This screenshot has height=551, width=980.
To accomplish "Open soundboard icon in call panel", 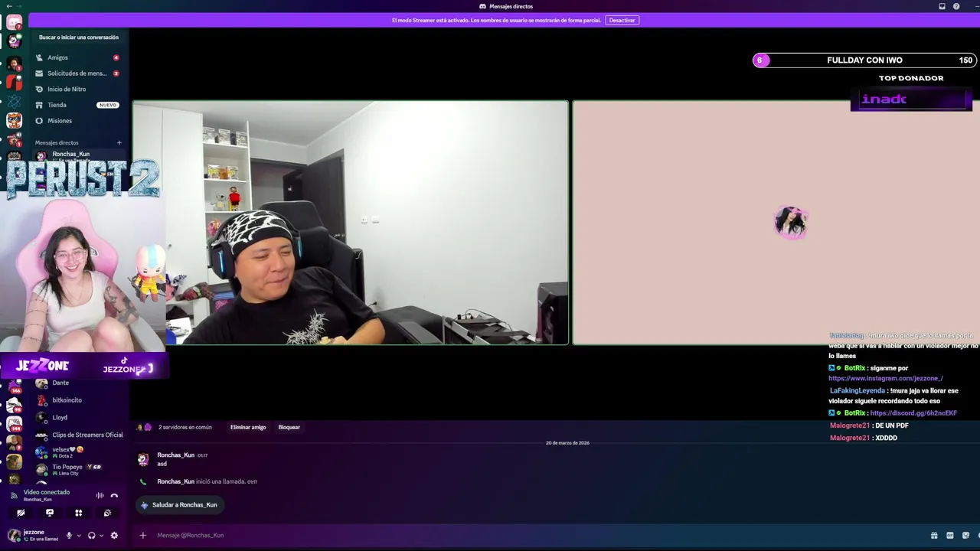I will click(x=107, y=513).
